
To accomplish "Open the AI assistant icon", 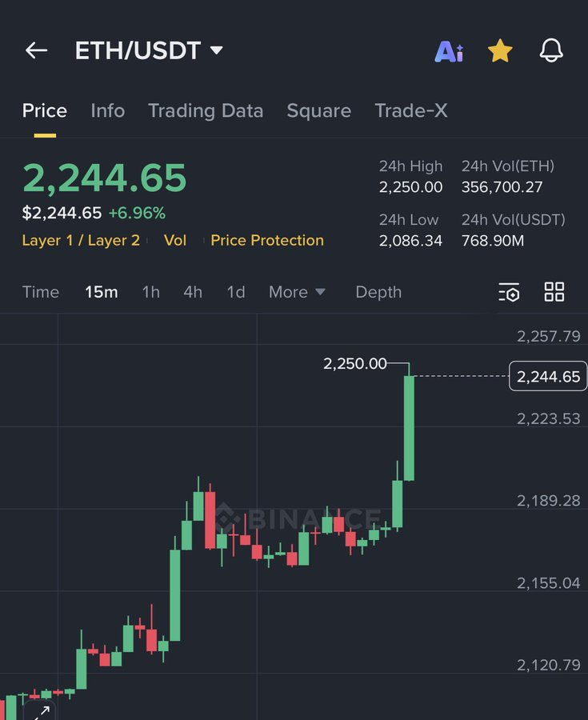I will [x=449, y=52].
